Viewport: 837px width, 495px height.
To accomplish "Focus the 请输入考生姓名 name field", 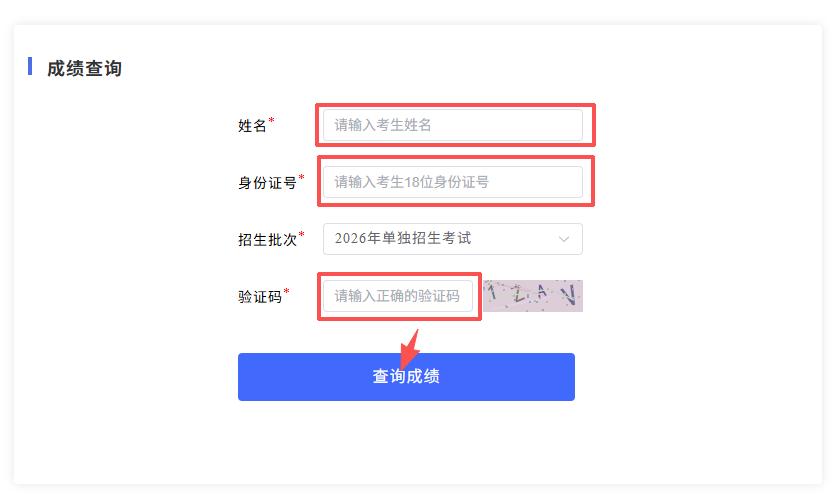I will [x=452, y=125].
